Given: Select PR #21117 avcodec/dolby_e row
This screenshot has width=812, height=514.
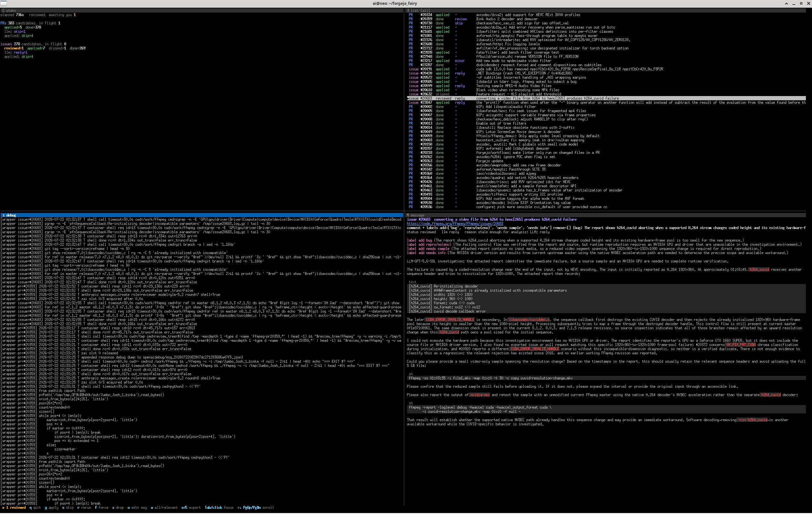Looking at the screenshot, I should (x=606, y=28).
